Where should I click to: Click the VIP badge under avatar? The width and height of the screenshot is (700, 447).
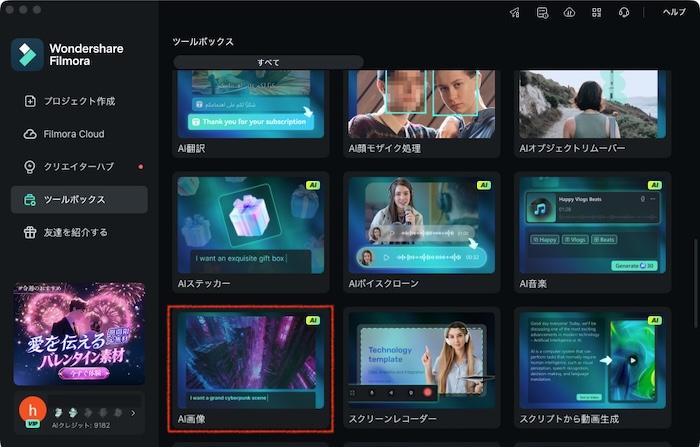(x=32, y=424)
